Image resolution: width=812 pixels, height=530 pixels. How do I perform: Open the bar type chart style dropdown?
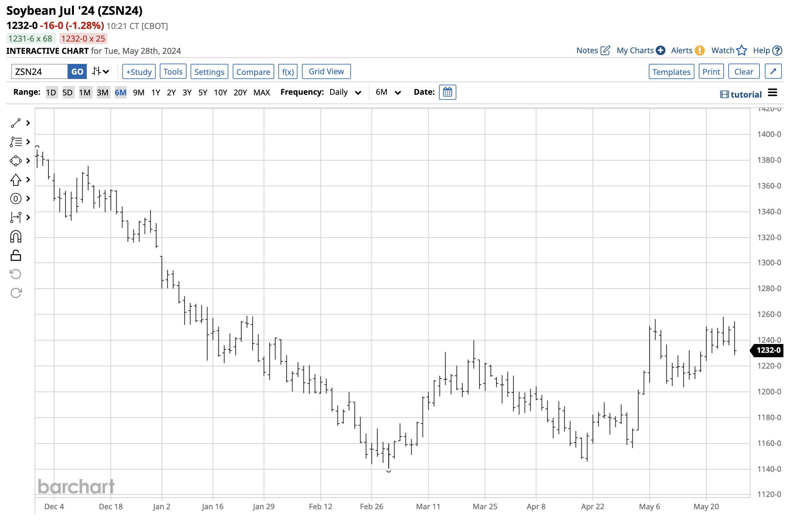(x=101, y=71)
